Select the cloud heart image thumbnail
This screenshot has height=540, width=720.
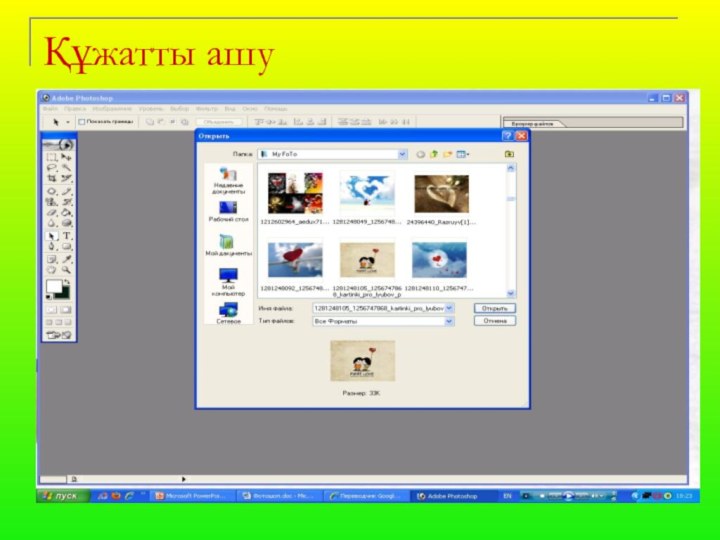[367, 190]
